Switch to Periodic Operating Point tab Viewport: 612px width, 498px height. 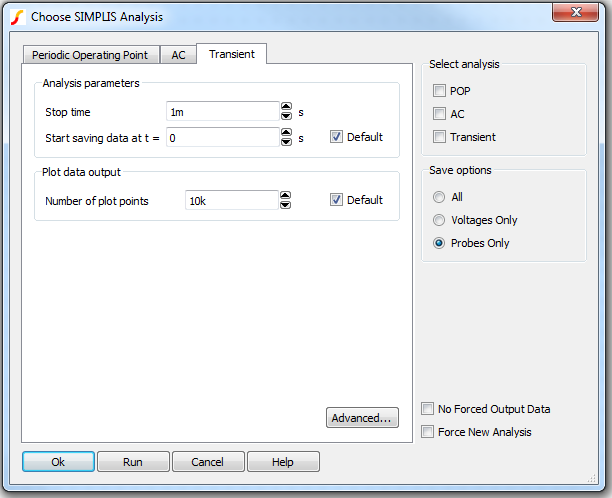click(x=90, y=55)
